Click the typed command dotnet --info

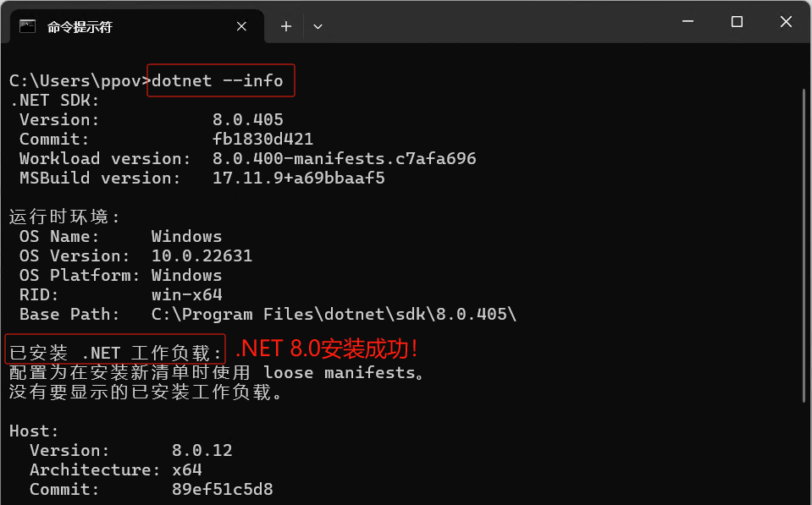click(217, 80)
